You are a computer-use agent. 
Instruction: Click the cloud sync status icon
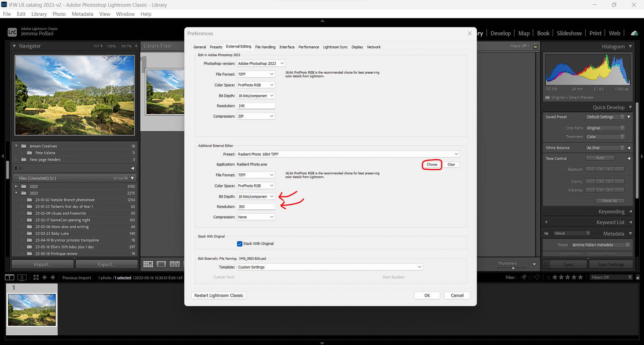[634, 33]
